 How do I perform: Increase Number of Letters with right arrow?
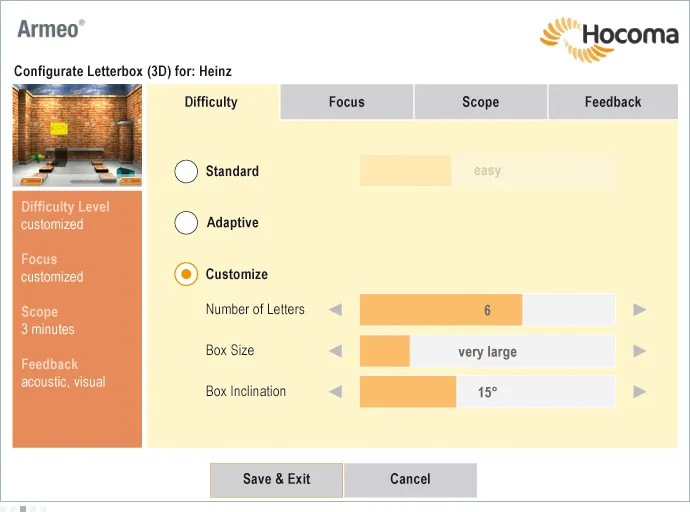[639, 310]
